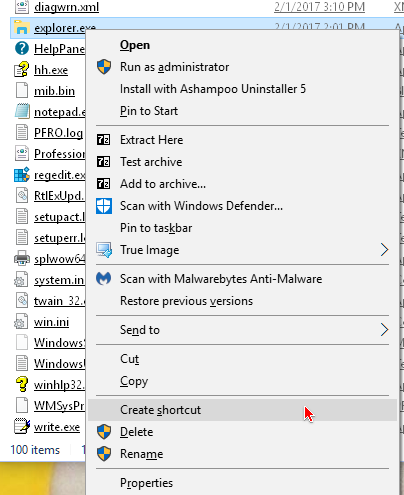
Task: Click the splwow64 printer icon
Action: pyautogui.click(x=22, y=259)
